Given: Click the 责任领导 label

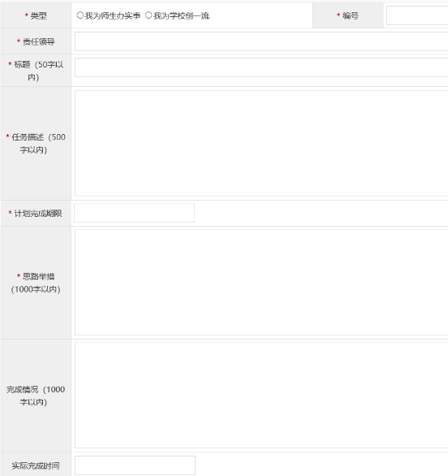Looking at the screenshot, I should point(36,41).
